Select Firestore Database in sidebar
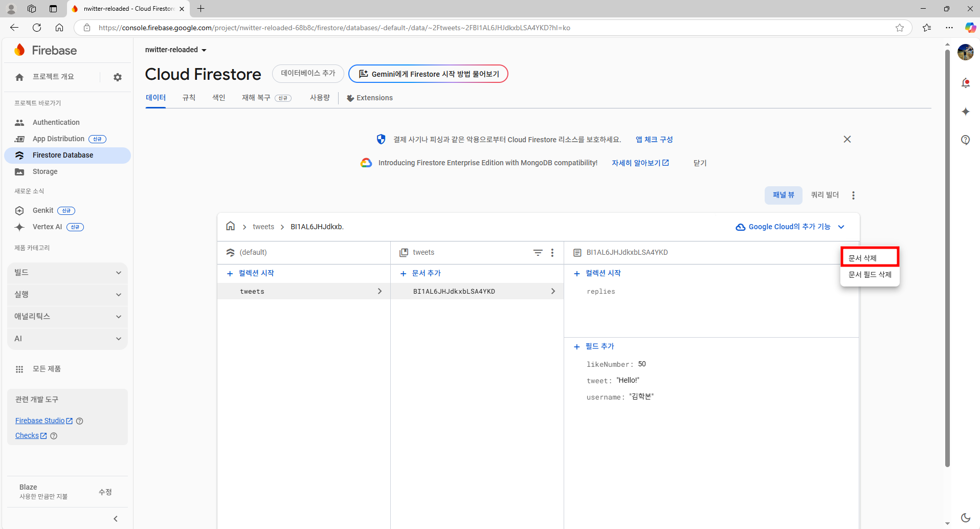980x529 pixels. pos(68,155)
